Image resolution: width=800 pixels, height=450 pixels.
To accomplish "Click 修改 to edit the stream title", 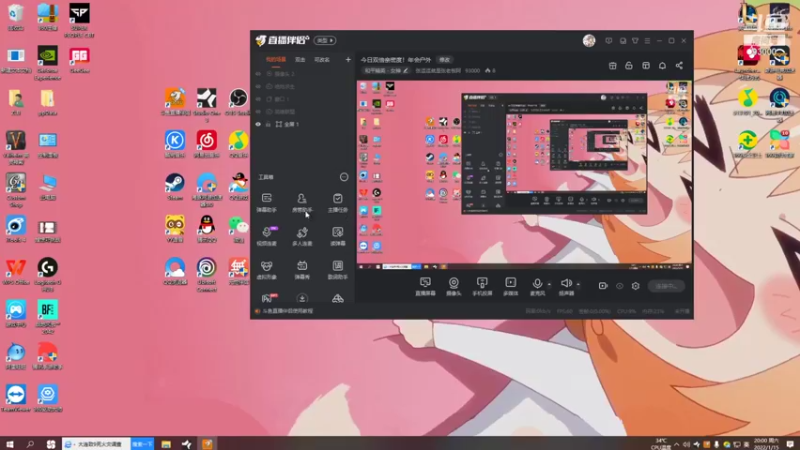I will point(445,60).
